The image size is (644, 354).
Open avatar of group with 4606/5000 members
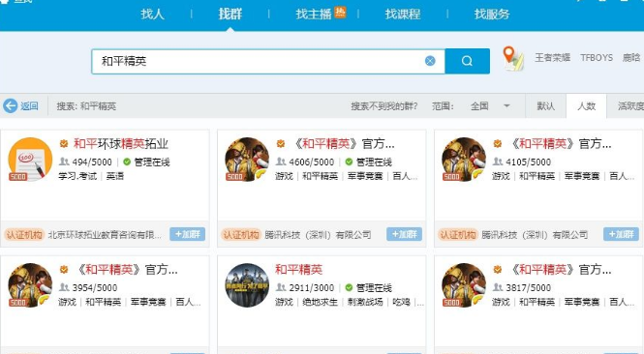pyautogui.click(x=247, y=160)
